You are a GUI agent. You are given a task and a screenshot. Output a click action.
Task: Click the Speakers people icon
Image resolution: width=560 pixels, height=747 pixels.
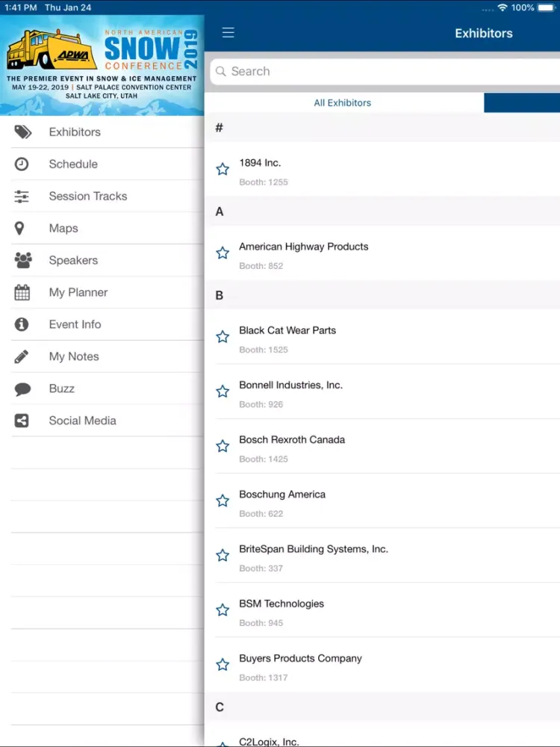click(23, 260)
